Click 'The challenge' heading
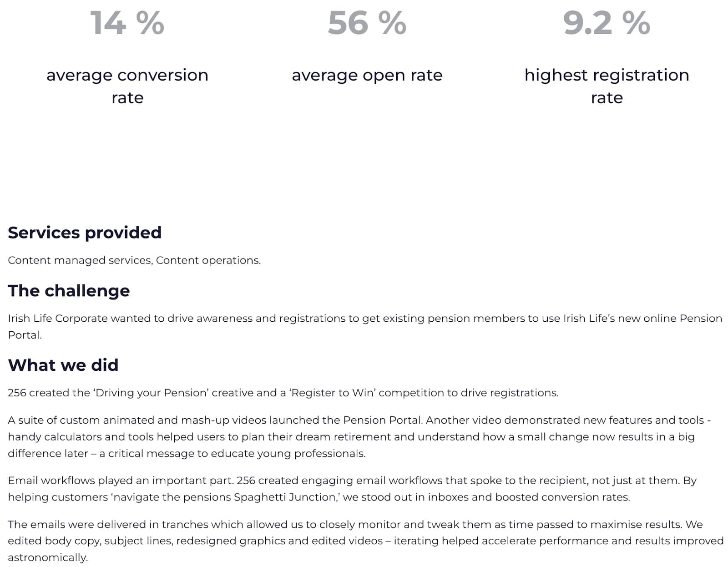The image size is (728, 567). (69, 290)
